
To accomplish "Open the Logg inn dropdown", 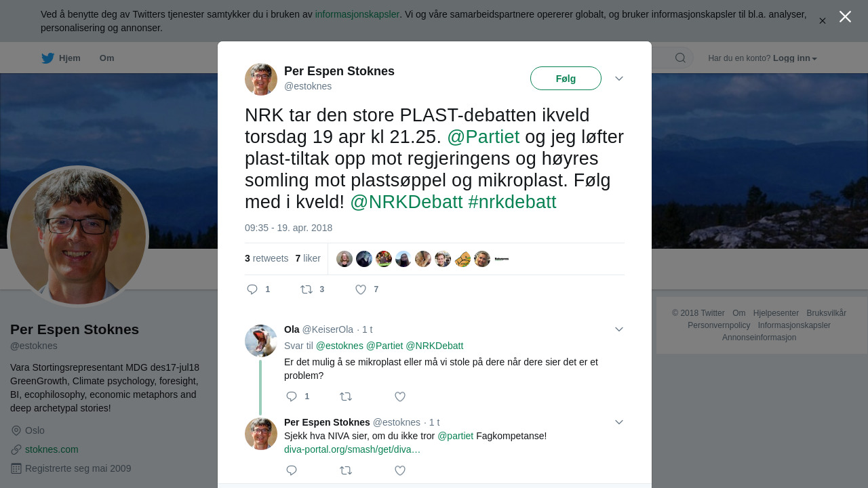I will point(795,58).
